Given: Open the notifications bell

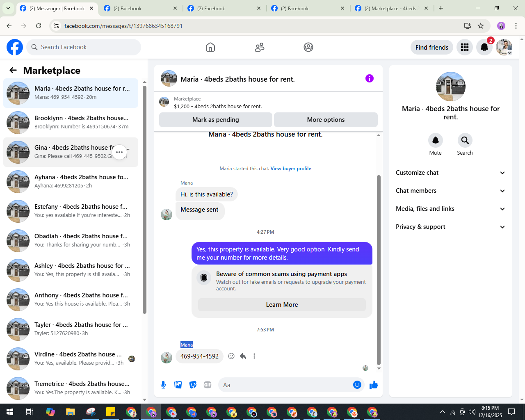Looking at the screenshot, I should tap(484, 47).
